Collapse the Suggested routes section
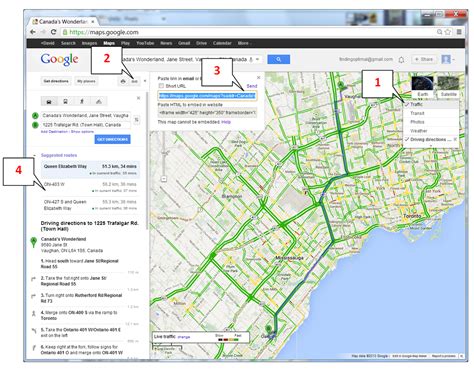Screen dimensions: 474x370 click(x=34, y=155)
